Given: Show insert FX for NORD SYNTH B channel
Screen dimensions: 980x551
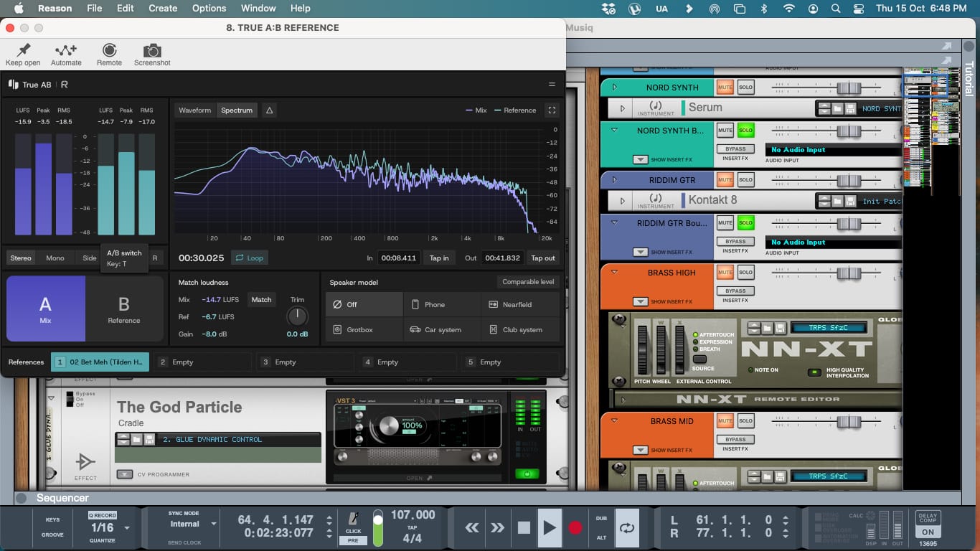Looking at the screenshot, I should click(641, 160).
